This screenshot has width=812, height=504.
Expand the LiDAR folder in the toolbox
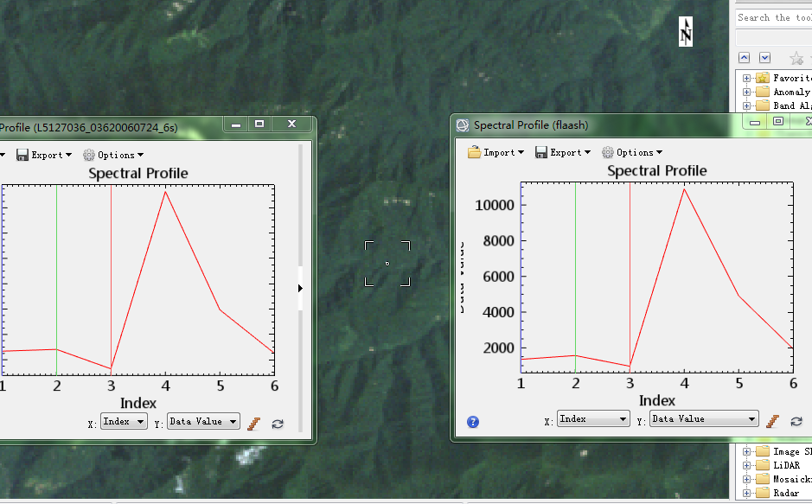coord(746,465)
